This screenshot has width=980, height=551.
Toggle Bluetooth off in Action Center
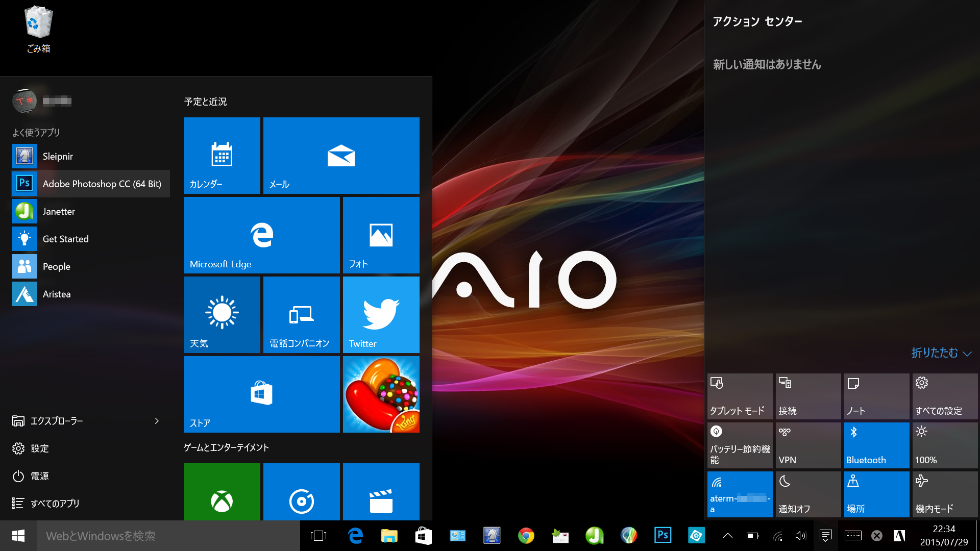click(876, 445)
